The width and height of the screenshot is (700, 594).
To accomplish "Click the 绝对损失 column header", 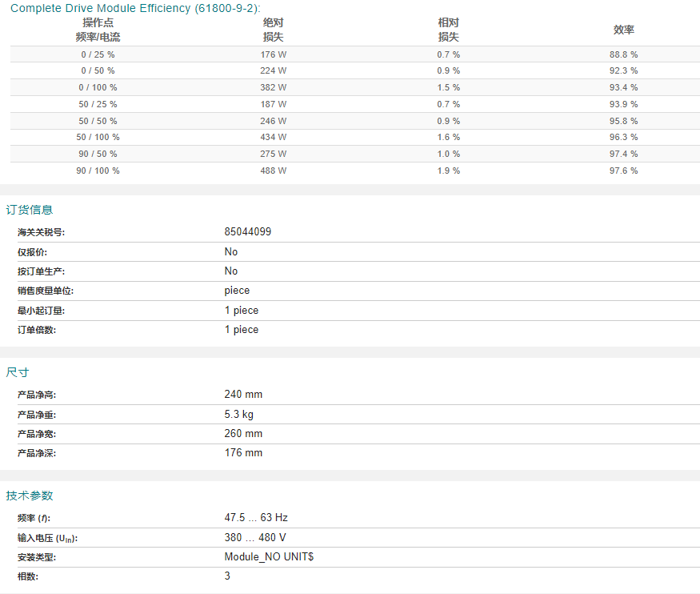I will 274,30.
